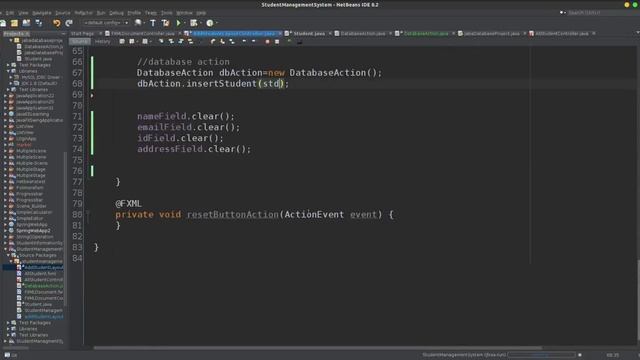Click the Find Previous Occurrence icon

pyautogui.click(x=171, y=41)
